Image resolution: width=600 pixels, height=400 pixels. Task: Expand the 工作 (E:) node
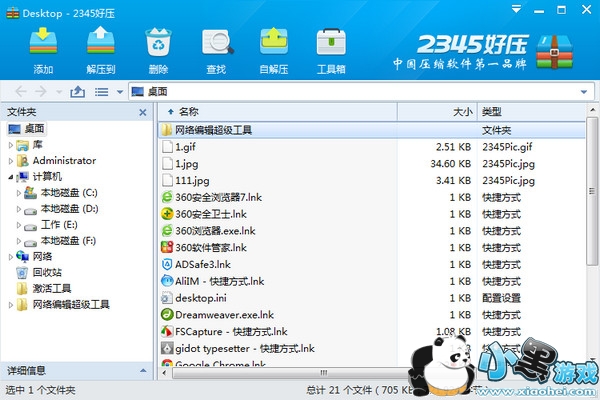coord(18,225)
